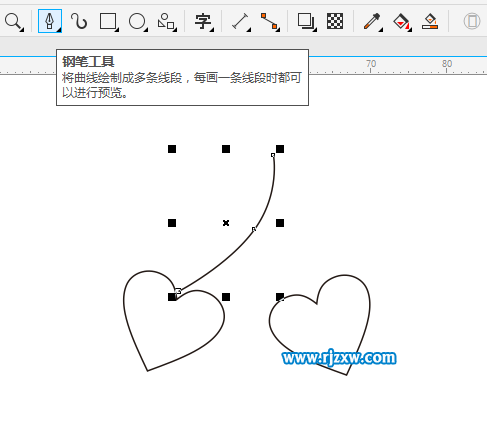Select the Transparency checkerboard tool

point(335,21)
